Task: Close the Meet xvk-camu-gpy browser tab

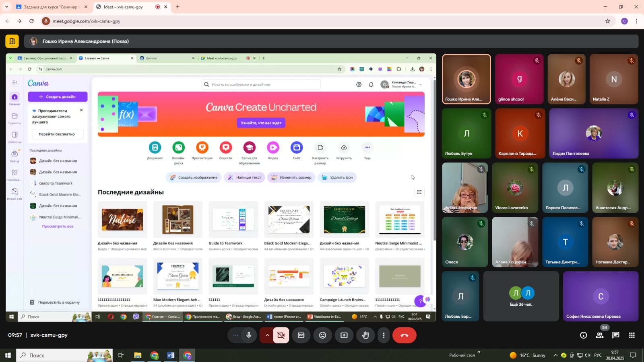Action: [x=165, y=7]
